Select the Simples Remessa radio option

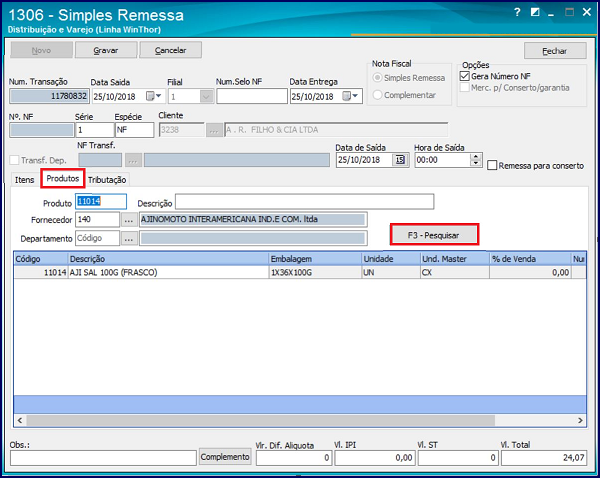coord(377,78)
